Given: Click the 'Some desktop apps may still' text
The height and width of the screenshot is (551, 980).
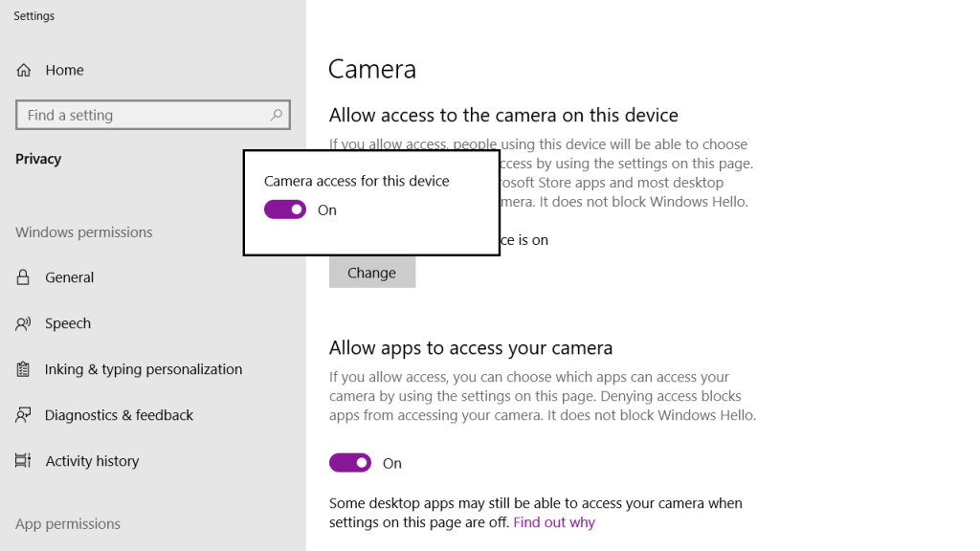Looking at the screenshot, I should point(536,513).
